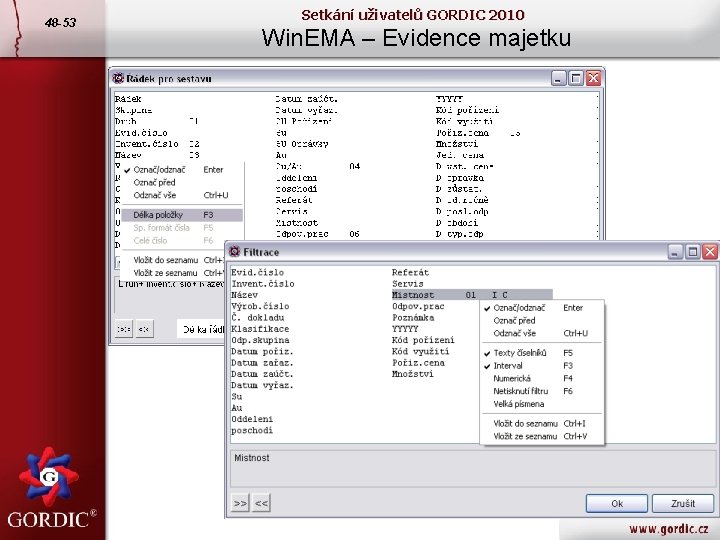Click the << button in Řádek pro sestavu window

click(144, 329)
